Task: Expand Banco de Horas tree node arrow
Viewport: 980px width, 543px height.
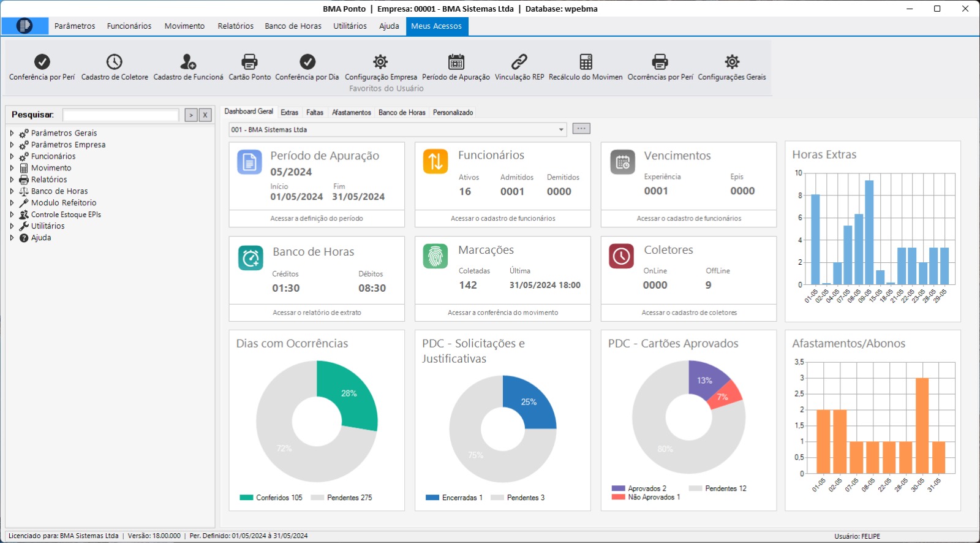Action: [12, 191]
